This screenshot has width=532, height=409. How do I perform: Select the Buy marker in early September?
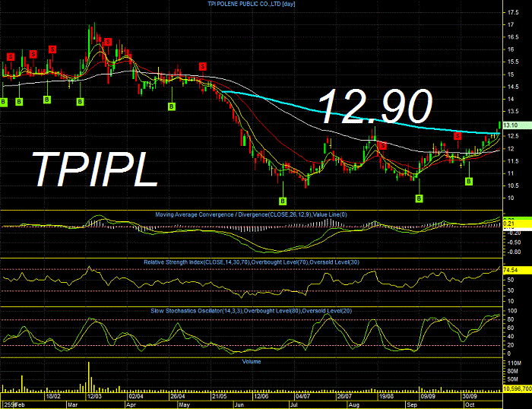(419, 198)
